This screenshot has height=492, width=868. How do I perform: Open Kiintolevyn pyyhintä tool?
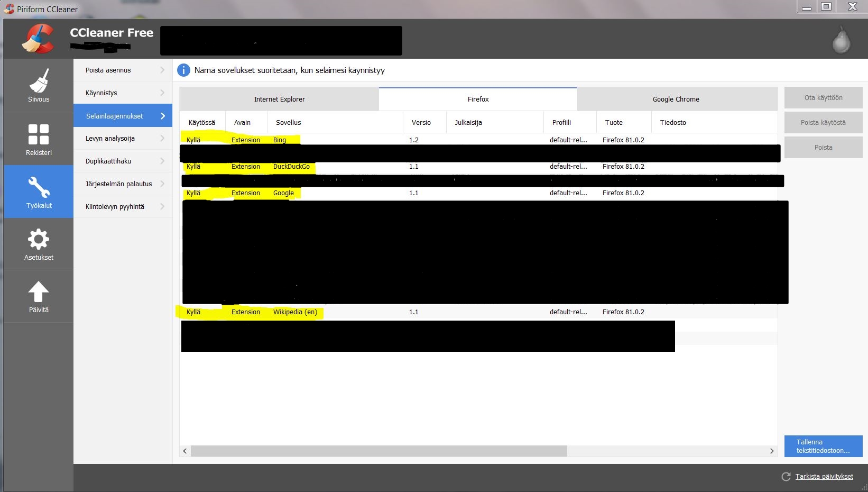tap(123, 206)
